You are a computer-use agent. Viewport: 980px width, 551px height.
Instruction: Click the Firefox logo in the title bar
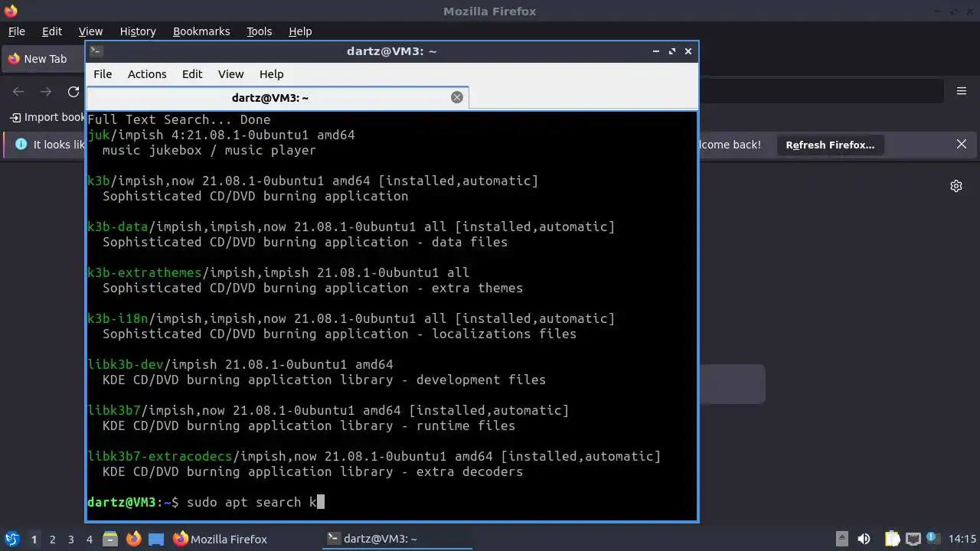pyautogui.click(x=10, y=11)
